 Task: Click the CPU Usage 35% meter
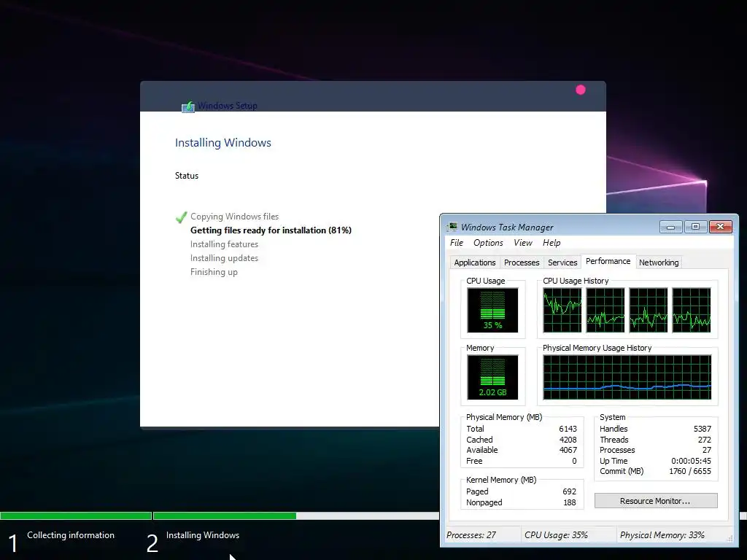coord(492,310)
